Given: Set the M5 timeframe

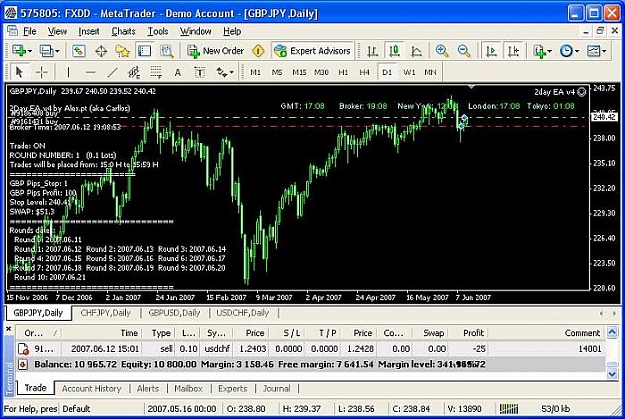Looking at the screenshot, I should tap(277, 72).
